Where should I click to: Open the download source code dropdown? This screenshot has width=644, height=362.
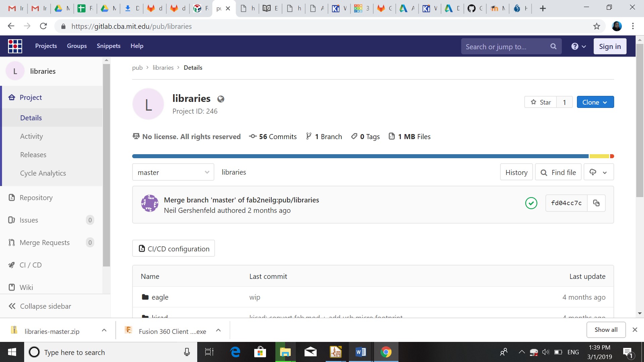(598, 172)
